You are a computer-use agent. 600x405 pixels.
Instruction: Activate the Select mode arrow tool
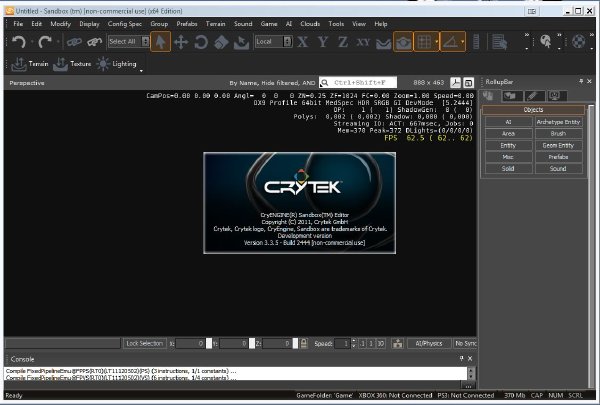161,41
